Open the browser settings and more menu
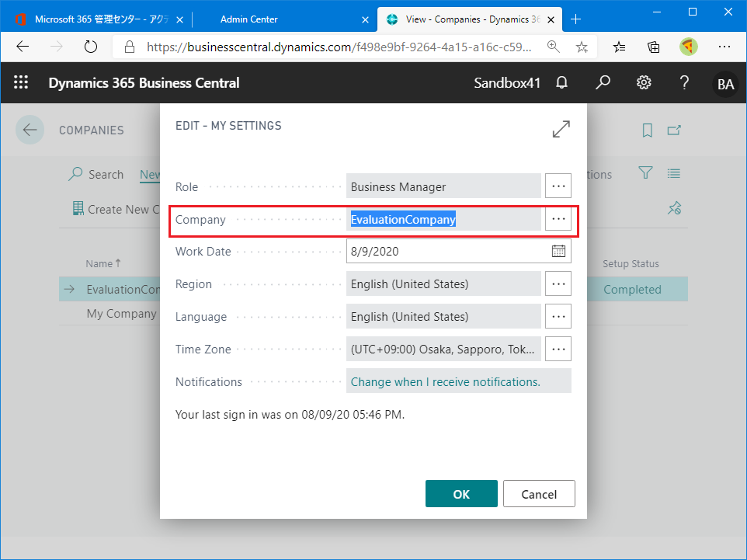This screenshot has height=560, width=747. pos(724,47)
